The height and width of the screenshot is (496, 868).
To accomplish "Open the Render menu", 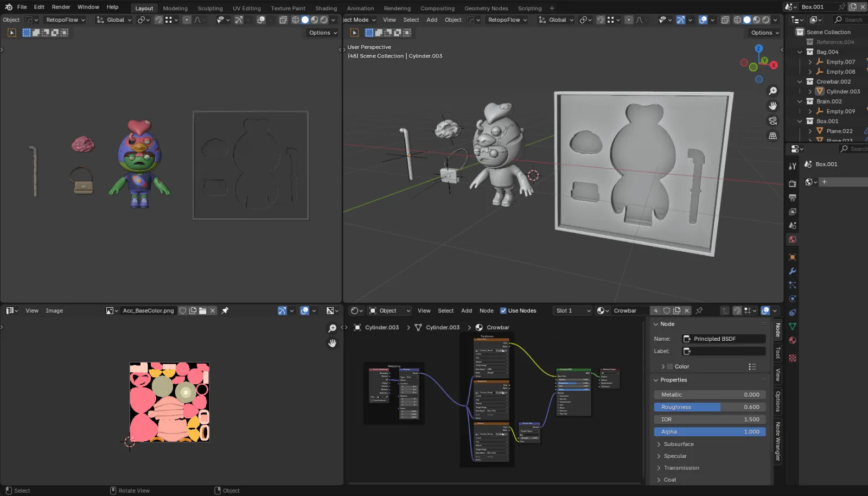I will 61,7.
